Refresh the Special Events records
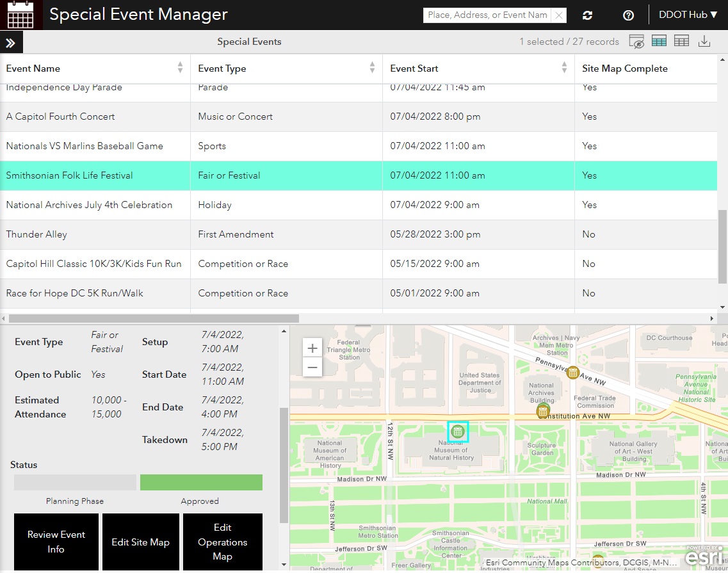The image size is (728, 573). [587, 15]
